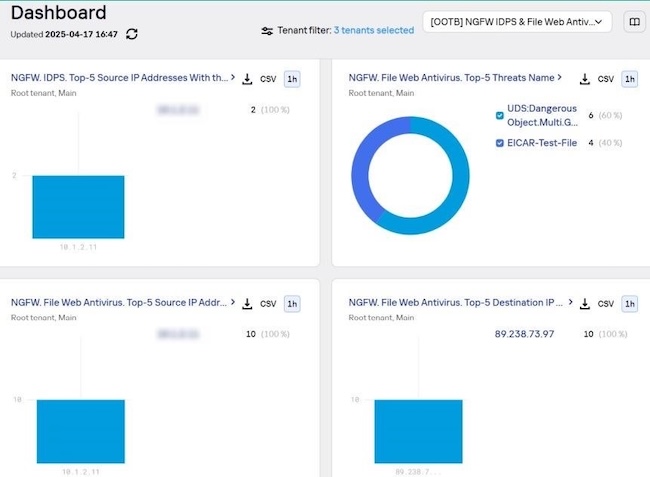The image size is (650, 477).
Task: Refresh the dashboard with the circular arrows icon
Action: click(x=132, y=34)
